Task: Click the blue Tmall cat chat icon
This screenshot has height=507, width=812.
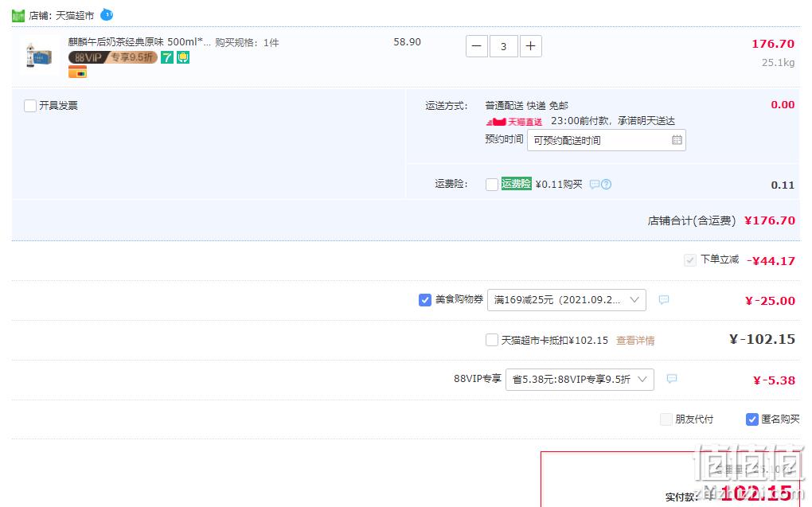Action: tap(107, 14)
